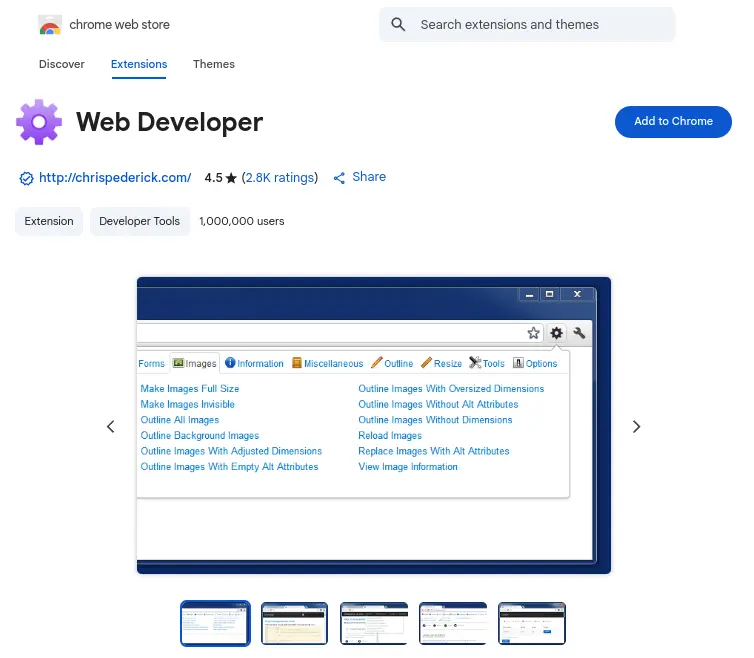Open the Themes tab
The width and height of the screenshot is (754, 658).
(214, 64)
